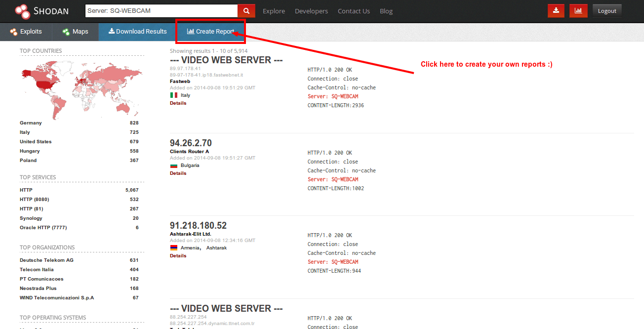Open the Contact Us page
The image size is (644, 329).
click(354, 11)
